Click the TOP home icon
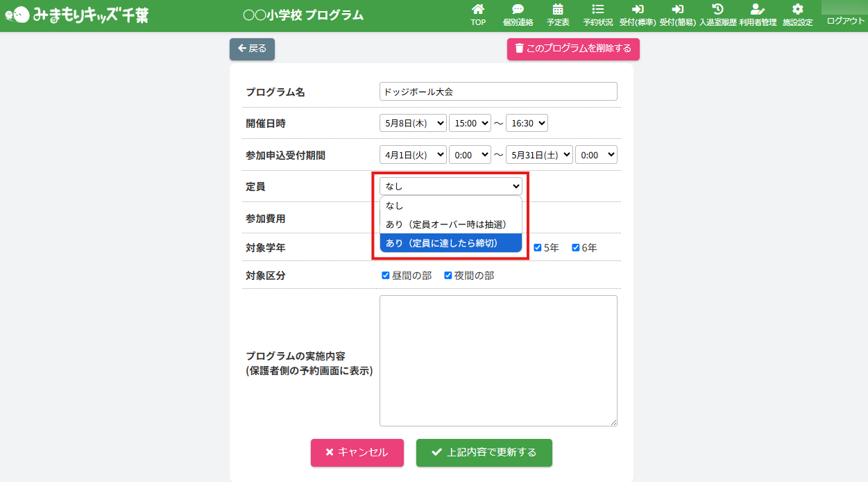This screenshot has height=482, width=868. (x=478, y=10)
